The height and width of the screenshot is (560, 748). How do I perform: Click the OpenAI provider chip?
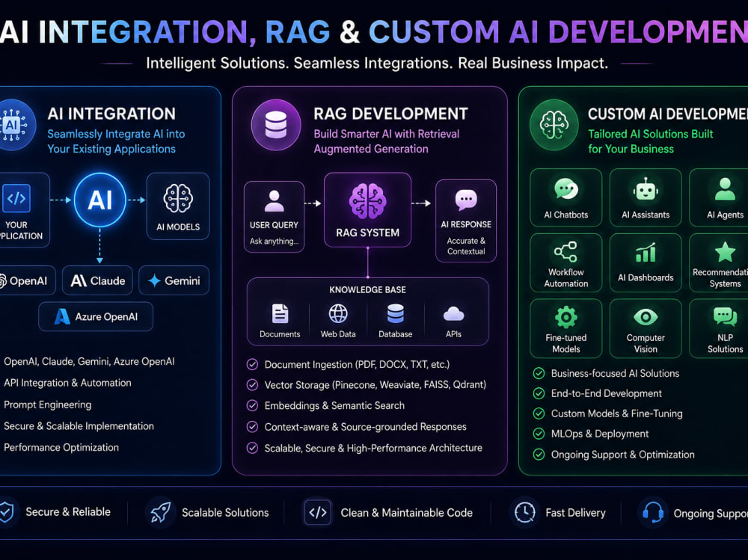(26, 280)
